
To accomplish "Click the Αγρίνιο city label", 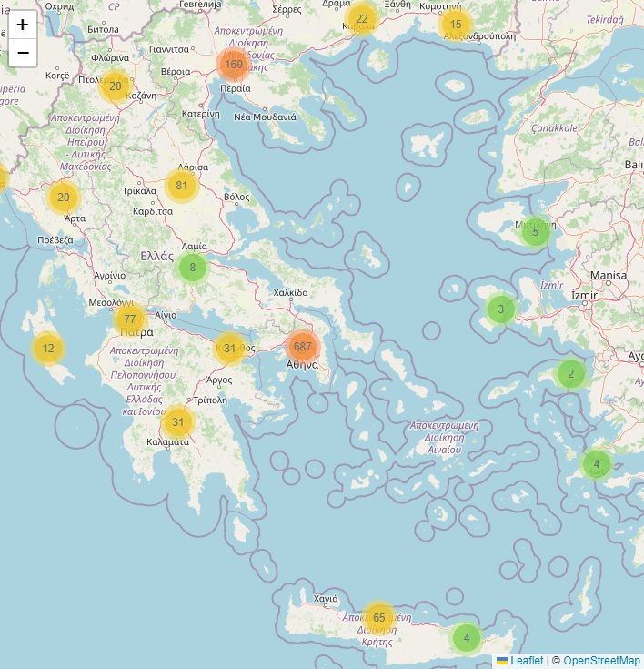I will (110, 276).
